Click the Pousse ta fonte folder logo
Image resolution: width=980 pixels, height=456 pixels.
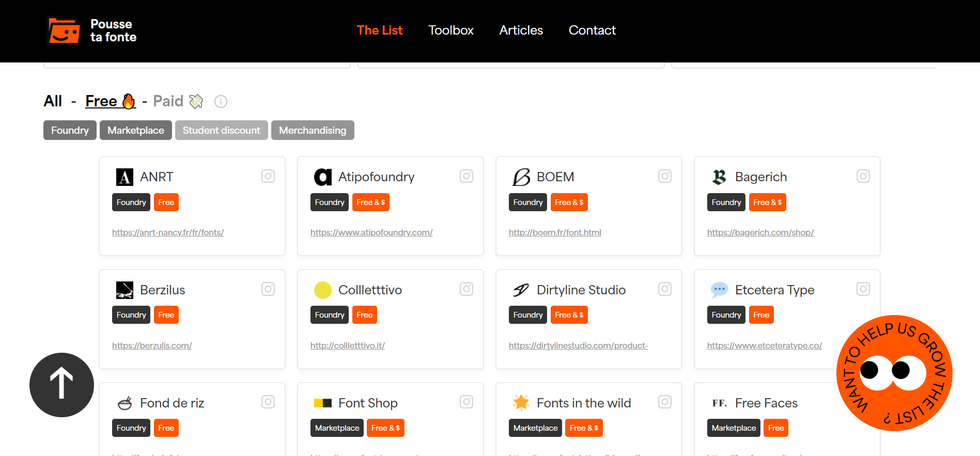point(64,30)
